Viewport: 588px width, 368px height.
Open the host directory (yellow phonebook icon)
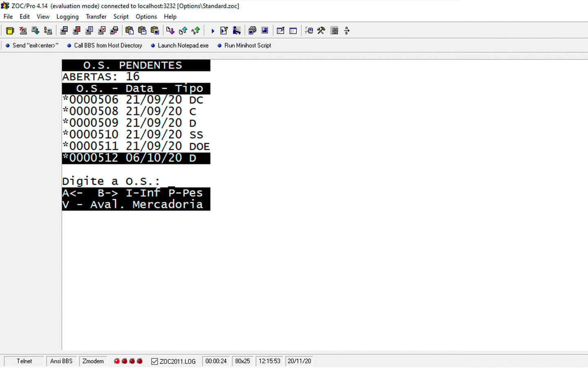coord(10,31)
